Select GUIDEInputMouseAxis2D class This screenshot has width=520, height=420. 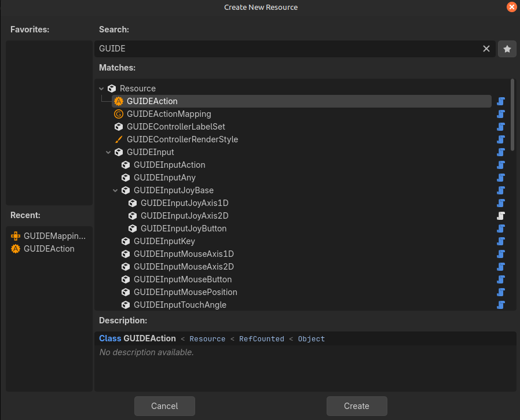coord(184,267)
